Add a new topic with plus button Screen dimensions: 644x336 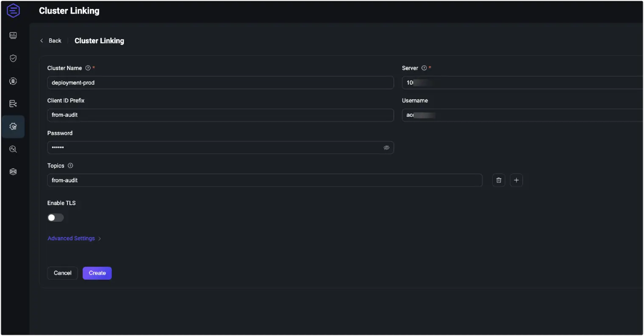[x=516, y=180]
